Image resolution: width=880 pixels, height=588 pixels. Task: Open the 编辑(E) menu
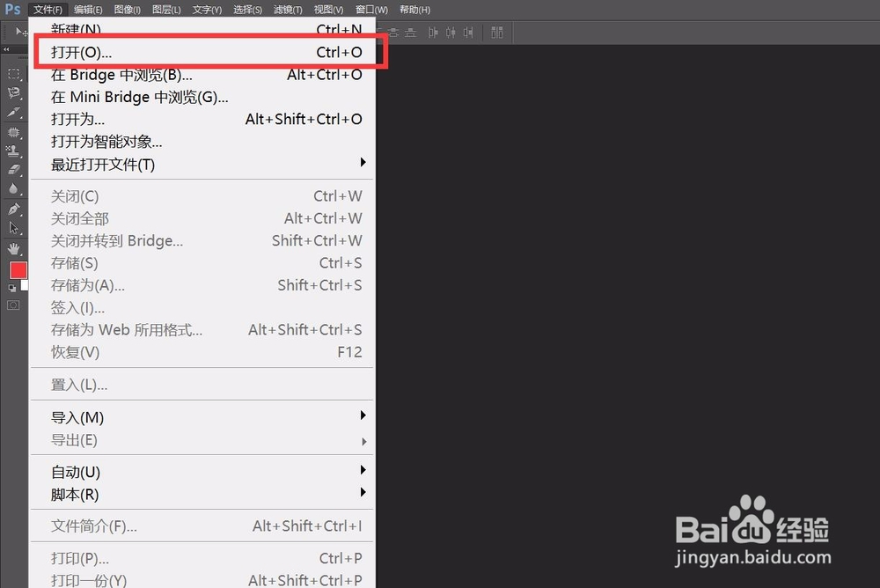[x=88, y=10]
